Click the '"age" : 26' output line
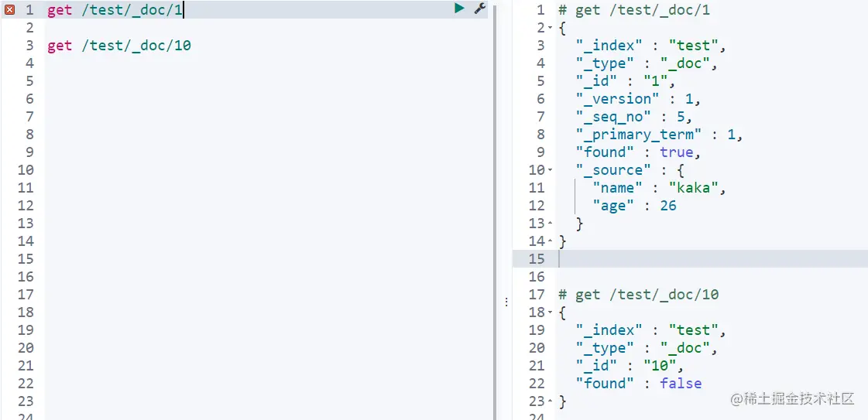The width and height of the screenshot is (868, 420). click(x=634, y=206)
